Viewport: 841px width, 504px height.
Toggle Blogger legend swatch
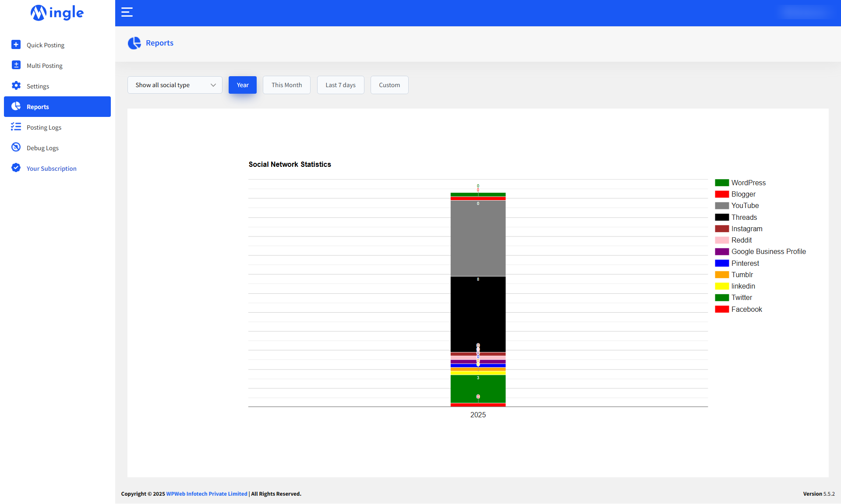(x=722, y=194)
